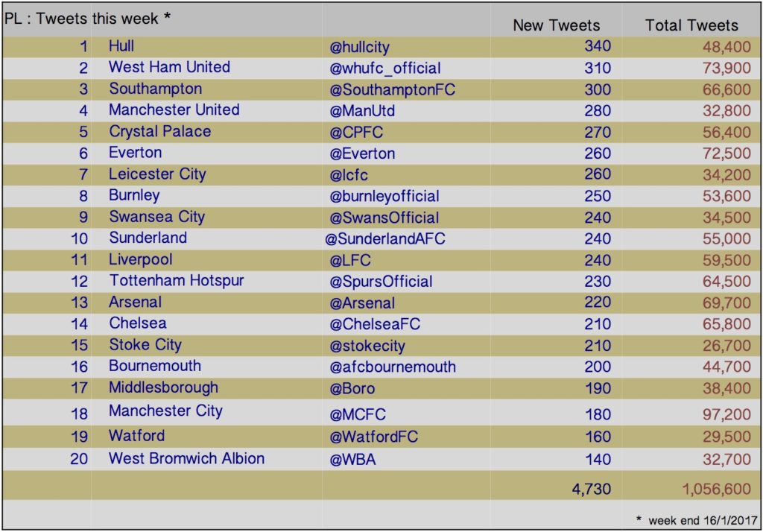This screenshot has height=532, width=763.
Task: Click the 1,056,600 grand total cell
Action: [716, 489]
